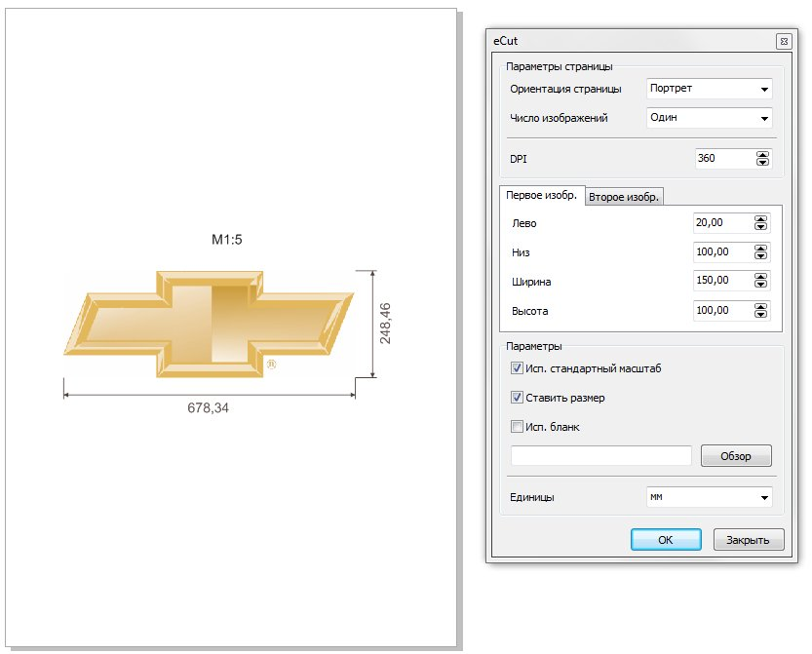The width and height of the screenshot is (812, 654).
Task: Switch to the Первое изобр. tab
Action: point(542,195)
